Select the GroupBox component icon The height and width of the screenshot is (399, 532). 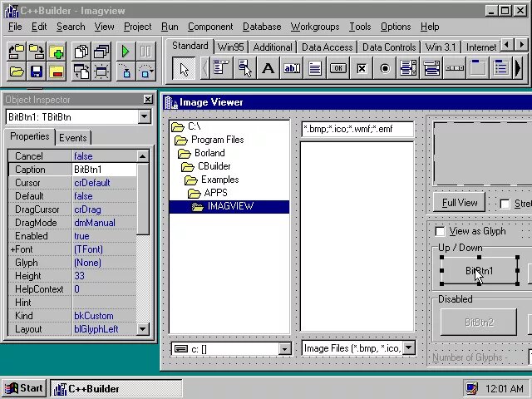click(x=478, y=68)
